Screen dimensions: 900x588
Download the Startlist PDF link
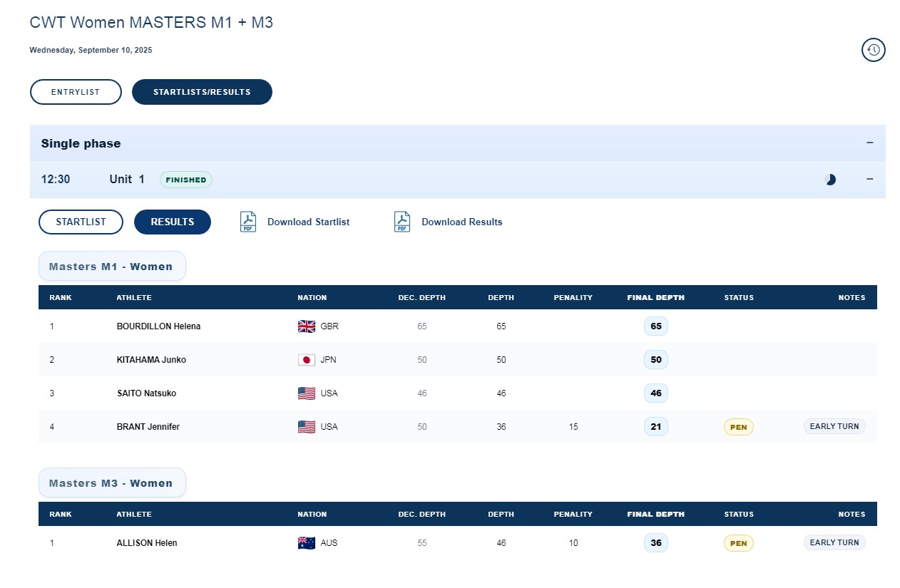pos(308,222)
